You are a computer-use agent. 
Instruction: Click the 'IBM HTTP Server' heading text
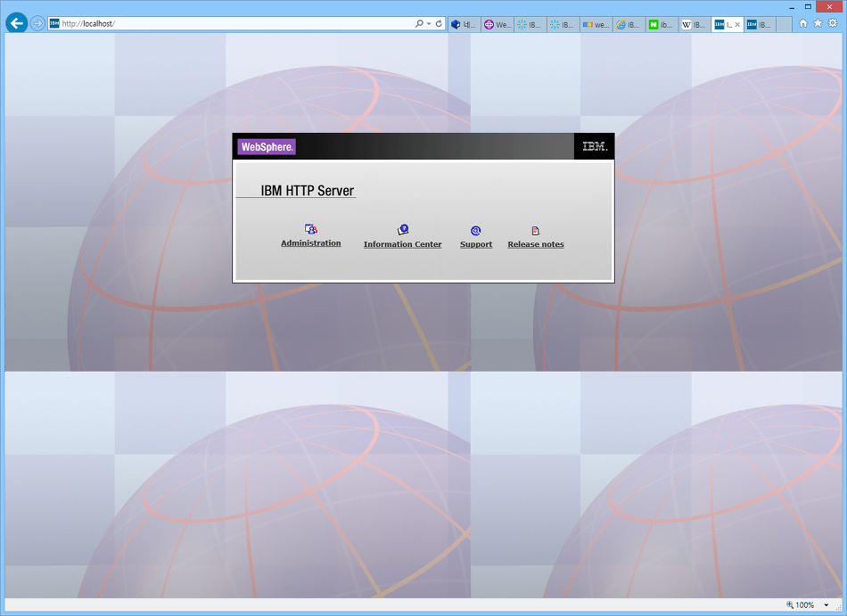(308, 191)
